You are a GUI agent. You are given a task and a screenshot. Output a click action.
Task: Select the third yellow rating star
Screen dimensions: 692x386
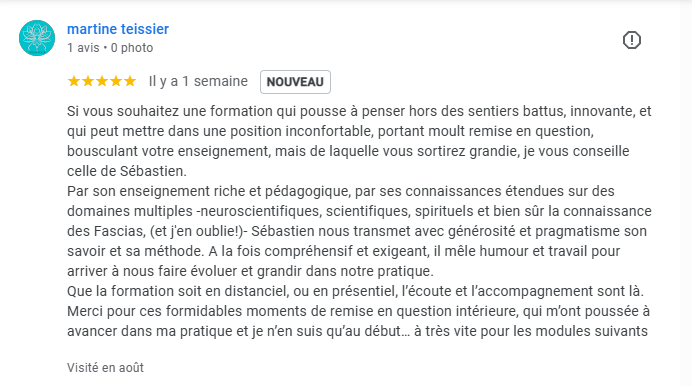(x=102, y=81)
